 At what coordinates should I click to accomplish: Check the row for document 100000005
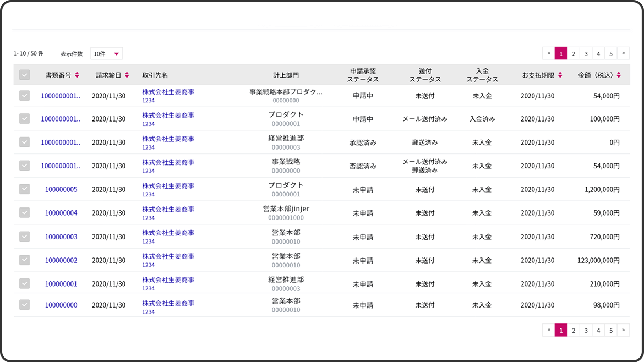coord(24,189)
